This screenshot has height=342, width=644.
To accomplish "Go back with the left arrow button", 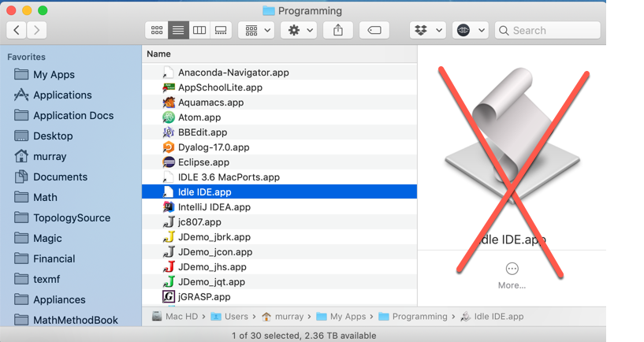I will 17,30.
